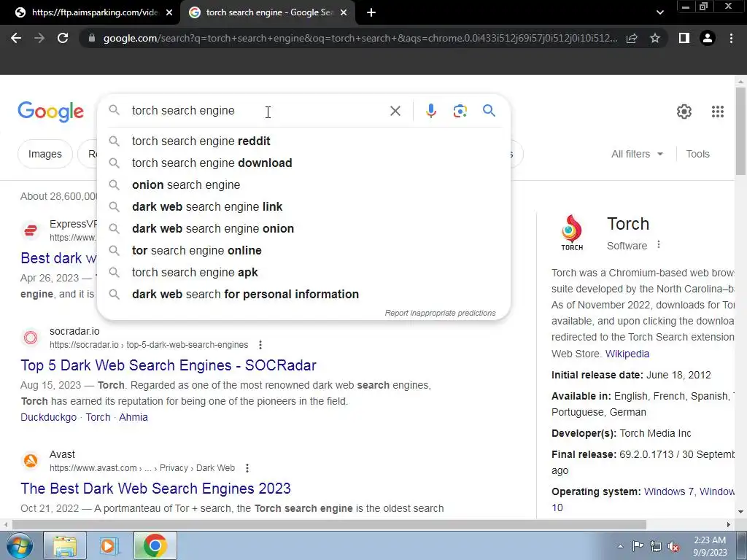Follow the Ahmia sitelink

pyautogui.click(x=133, y=417)
